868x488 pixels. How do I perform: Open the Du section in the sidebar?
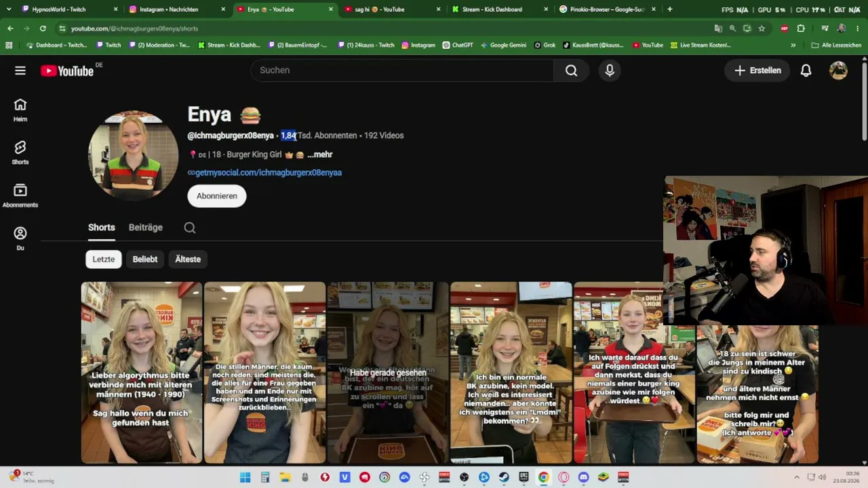click(20, 239)
